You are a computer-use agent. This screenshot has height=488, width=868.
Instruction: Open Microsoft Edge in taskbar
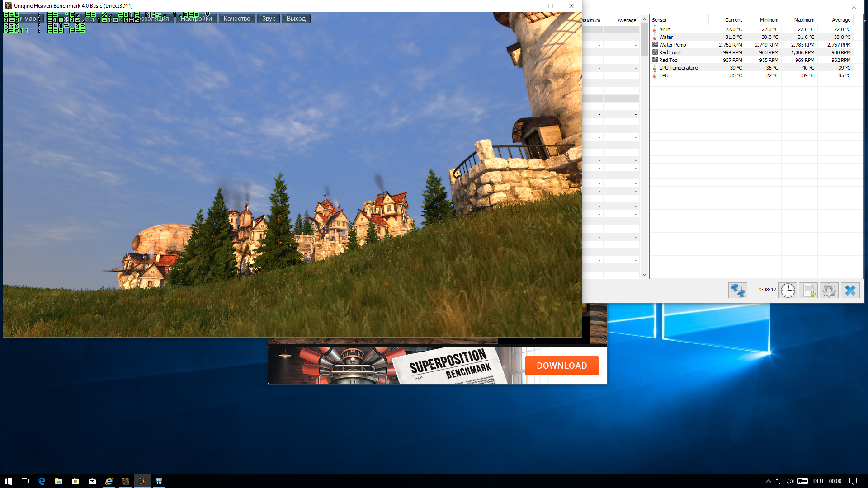pyautogui.click(x=42, y=481)
